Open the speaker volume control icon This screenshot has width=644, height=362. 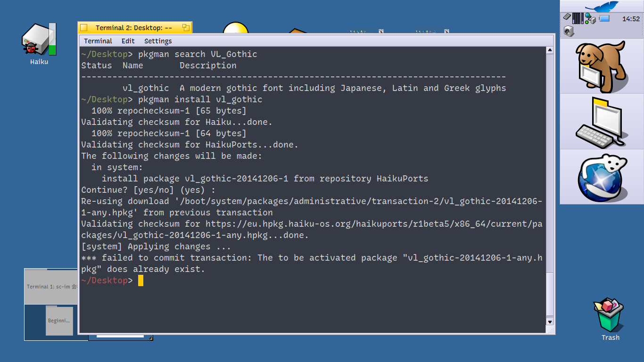coord(569,31)
